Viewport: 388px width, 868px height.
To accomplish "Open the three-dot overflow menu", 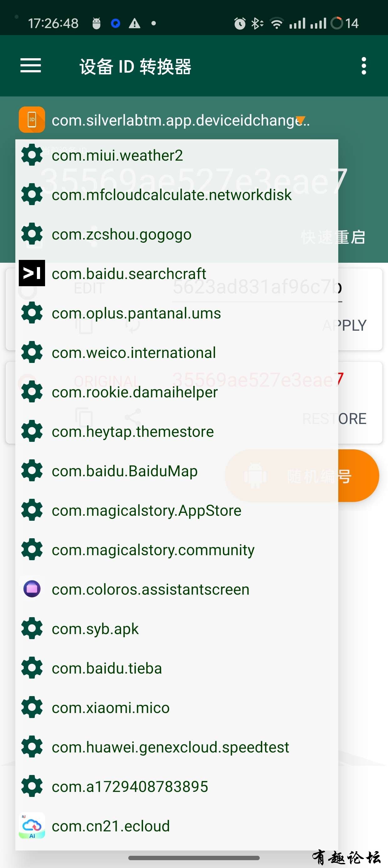I will [x=363, y=66].
